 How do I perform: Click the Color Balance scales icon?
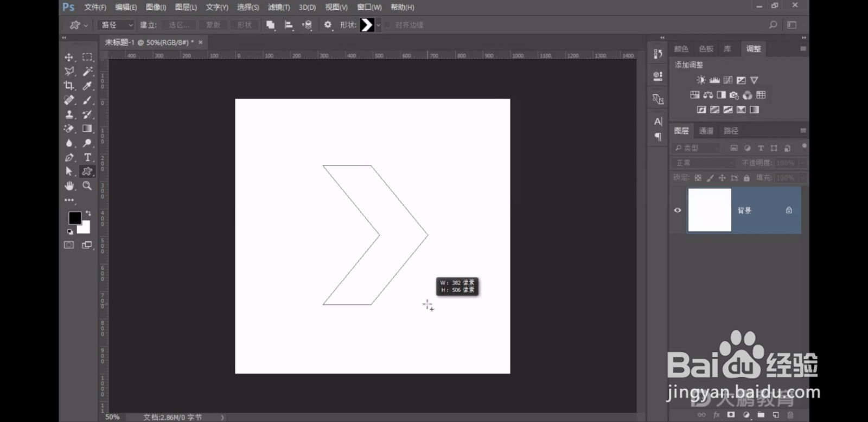coord(708,95)
